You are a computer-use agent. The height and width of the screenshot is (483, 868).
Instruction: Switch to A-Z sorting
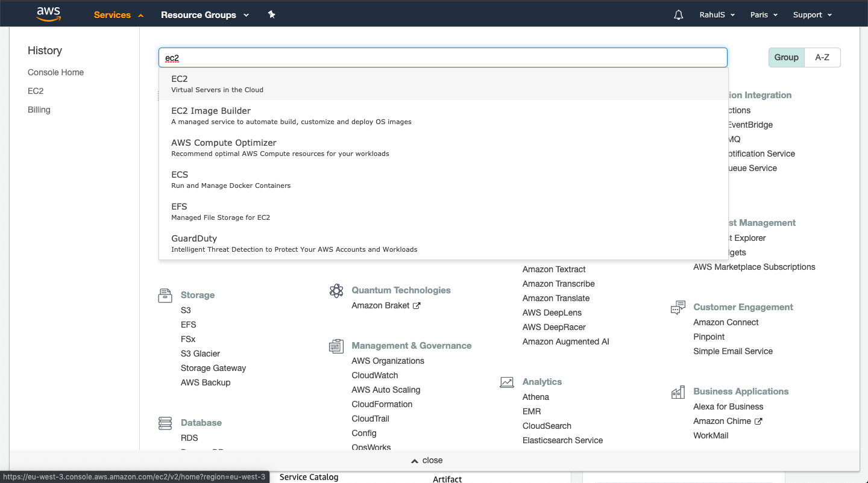tap(823, 57)
